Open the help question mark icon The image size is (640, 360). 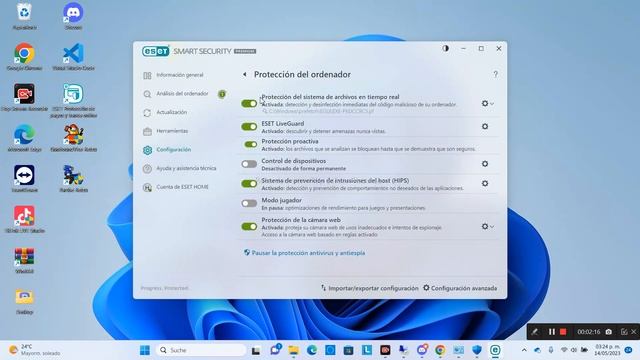[495, 74]
